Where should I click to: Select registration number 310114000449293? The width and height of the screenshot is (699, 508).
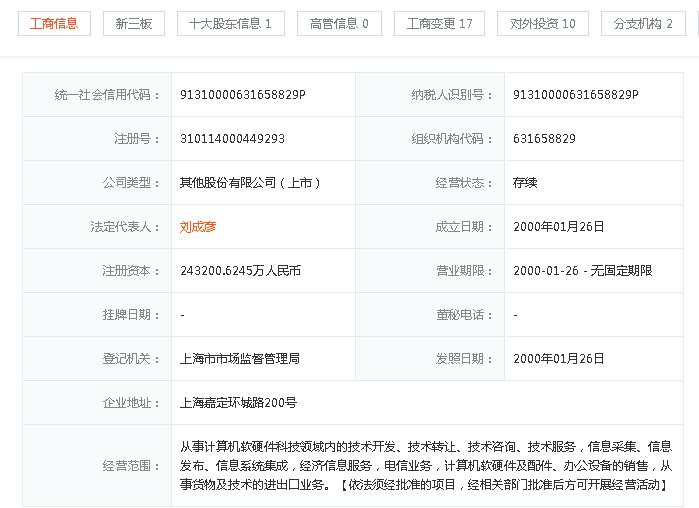click(232, 139)
